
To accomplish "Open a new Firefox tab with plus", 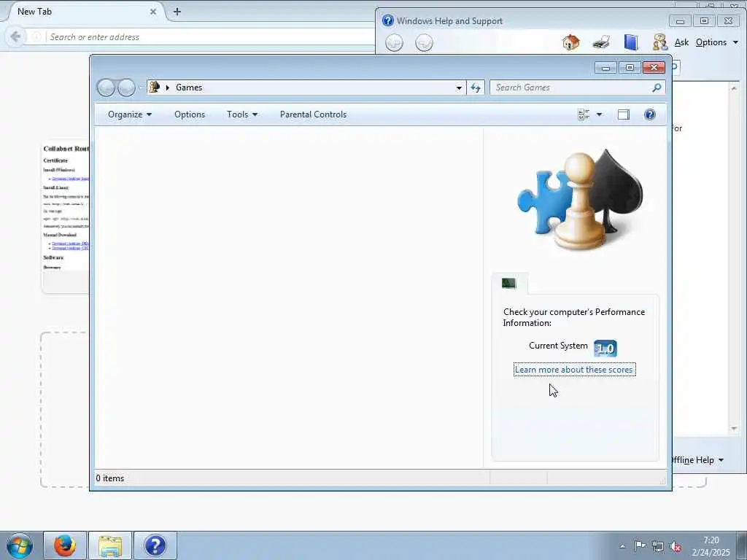I will pos(177,12).
